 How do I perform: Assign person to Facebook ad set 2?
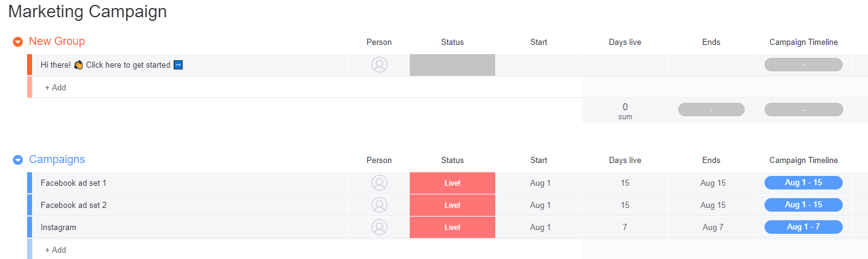(x=379, y=205)
